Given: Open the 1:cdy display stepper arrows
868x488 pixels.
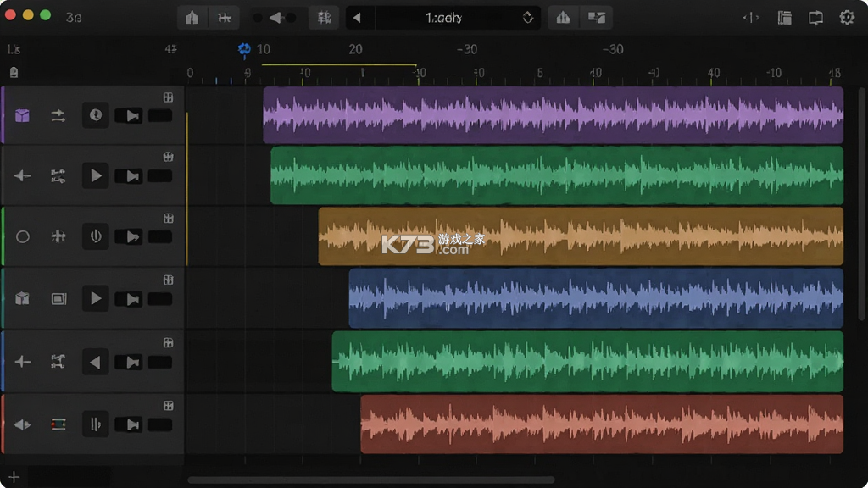Looking at the screenshot, I should (527, 18).
